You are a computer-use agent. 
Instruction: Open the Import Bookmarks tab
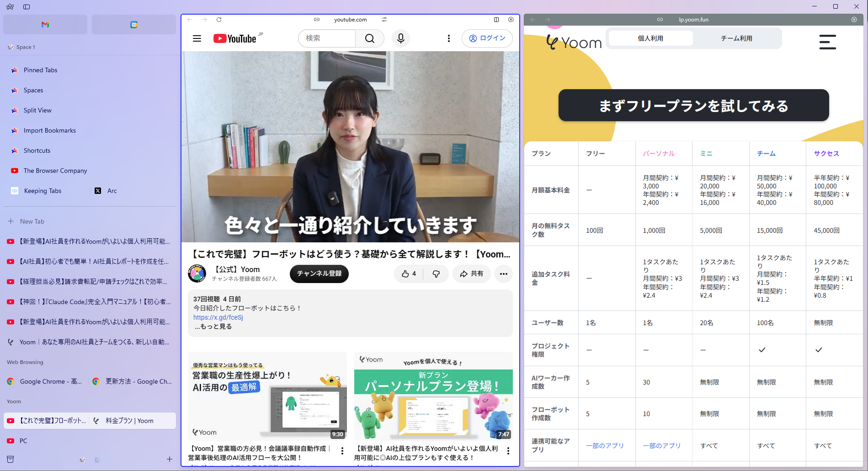(90, 130)
